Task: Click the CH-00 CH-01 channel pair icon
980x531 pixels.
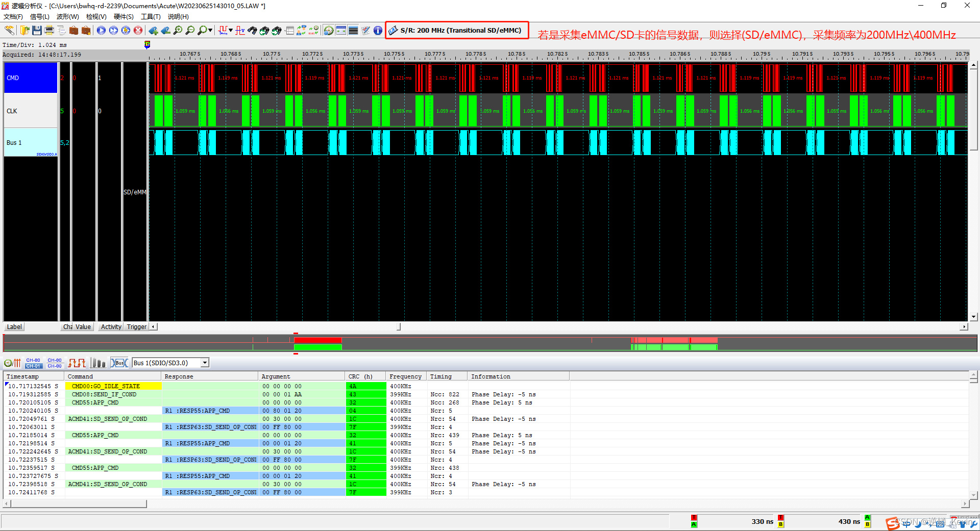Action: click(33, 363)
